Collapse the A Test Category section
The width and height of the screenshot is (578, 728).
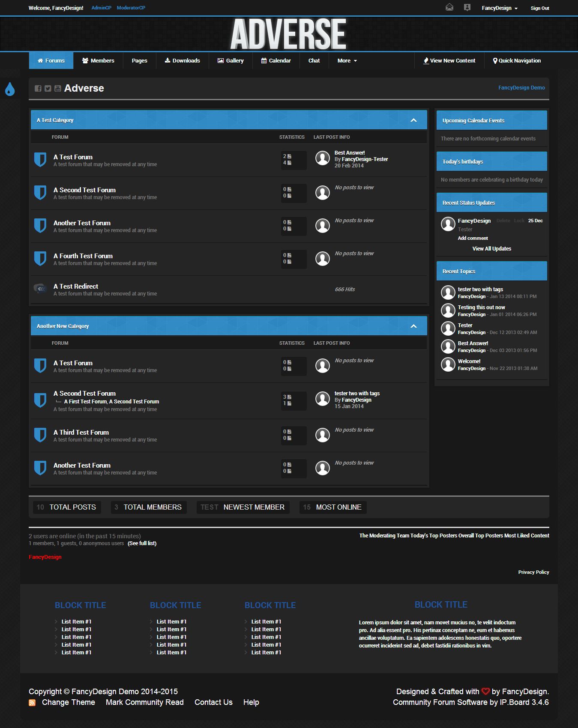click(x=413, y=120)
